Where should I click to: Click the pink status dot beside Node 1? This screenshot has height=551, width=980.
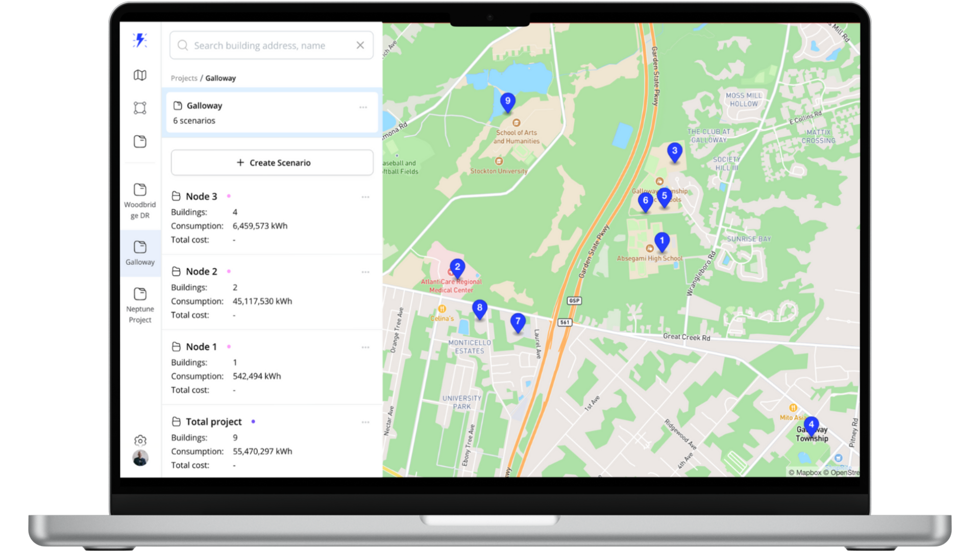[229, 346]
